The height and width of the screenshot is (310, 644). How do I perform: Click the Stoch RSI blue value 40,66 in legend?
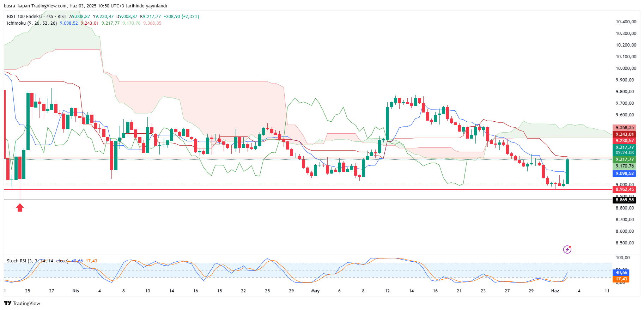tap(77, 261)
